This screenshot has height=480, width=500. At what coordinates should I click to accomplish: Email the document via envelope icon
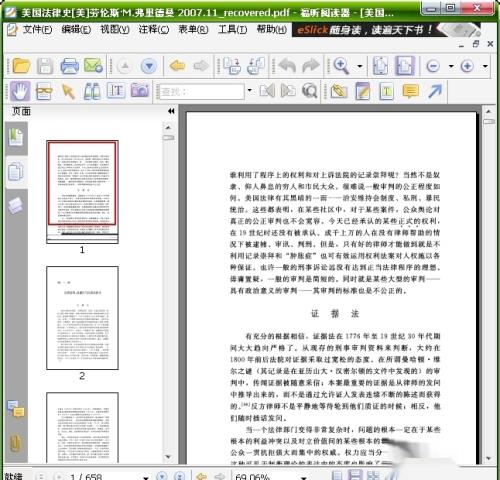click(93, 66)
